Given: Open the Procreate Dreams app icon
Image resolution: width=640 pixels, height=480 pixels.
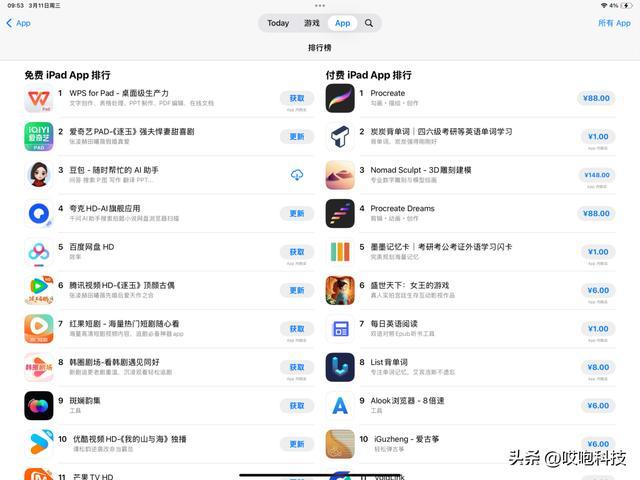Looking at the screenshot, I should click(x=340, y=213).
